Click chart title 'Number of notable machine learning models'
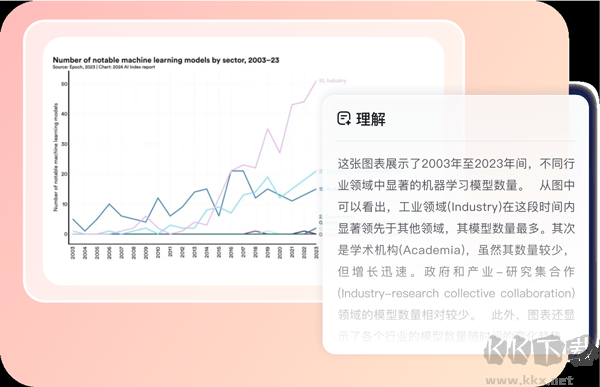The height and width of the screenshot is (387, 600). (166, 60)
